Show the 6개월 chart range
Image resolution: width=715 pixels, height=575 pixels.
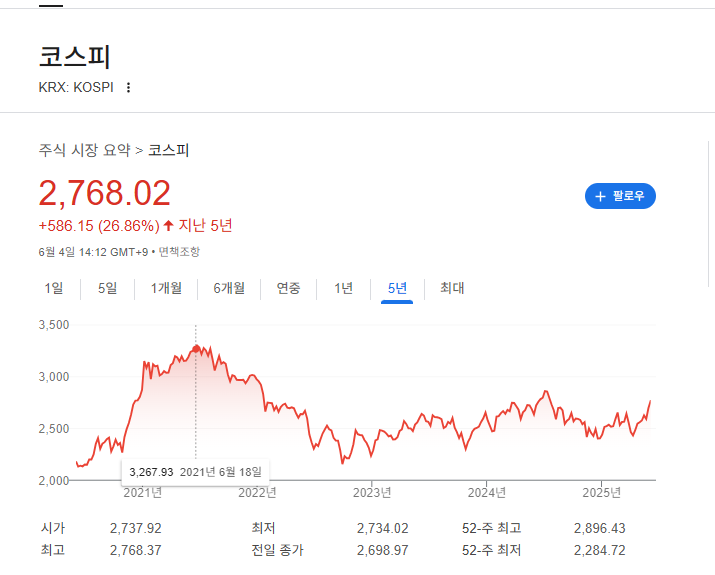coord(229,288)
